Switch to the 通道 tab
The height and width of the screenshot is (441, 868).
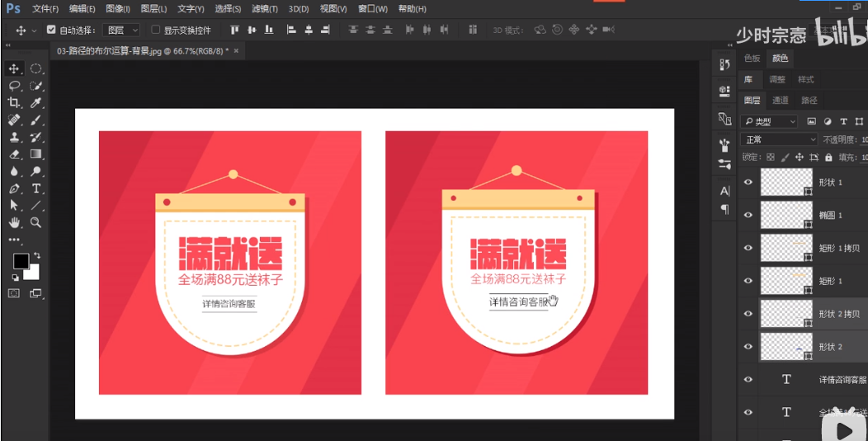coord(781,100)
